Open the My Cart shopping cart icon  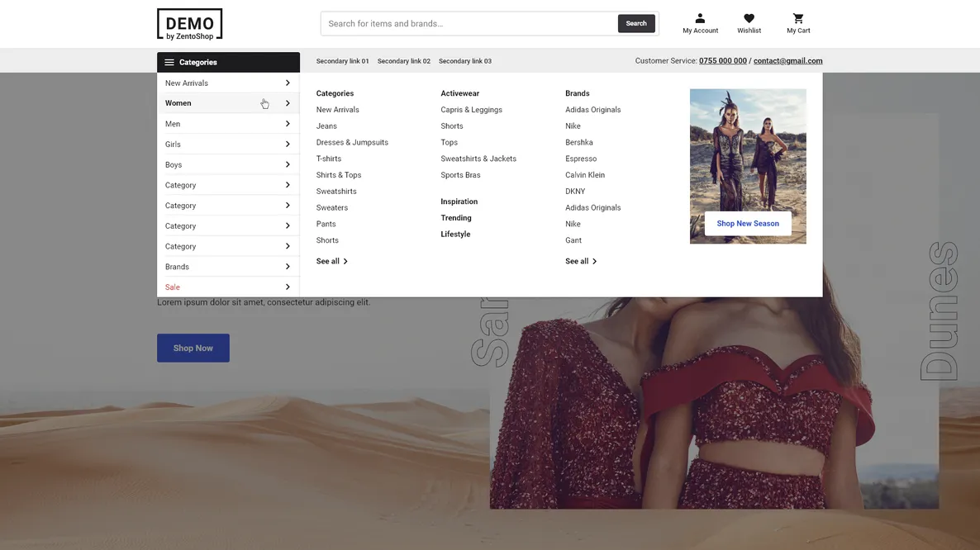point(798,19)
